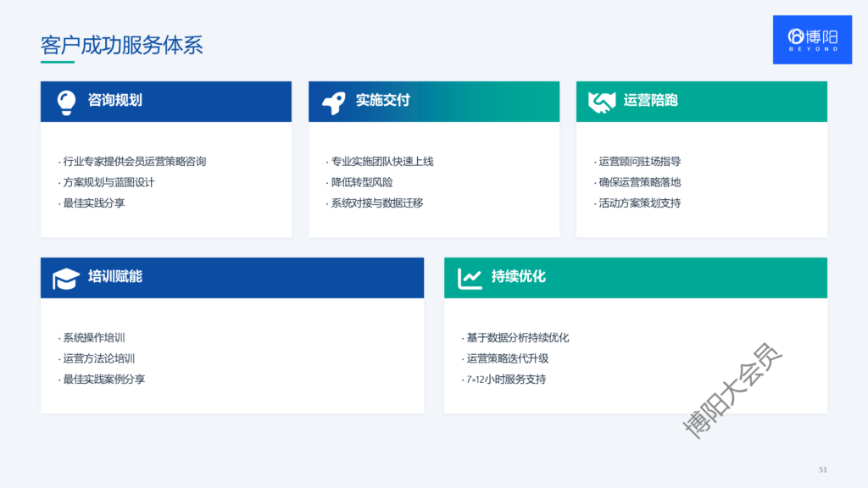Click the rocket icon beside 实施交付
Viewport: 868px width, 488px height.
point(334,103)
